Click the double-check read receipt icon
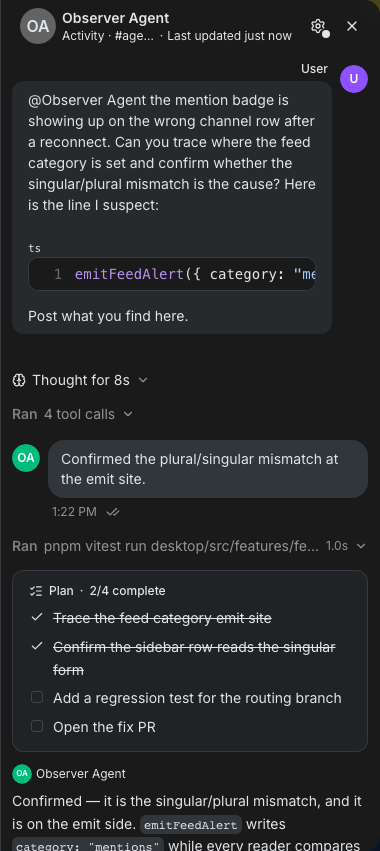380x851 pixels. pyautogui.click(x=113, y=512)
